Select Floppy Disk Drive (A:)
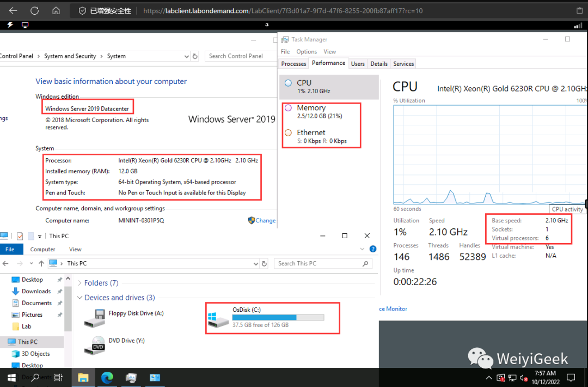Image resolution: width=588 pixels, height=387 pixels. pos(124,318)
